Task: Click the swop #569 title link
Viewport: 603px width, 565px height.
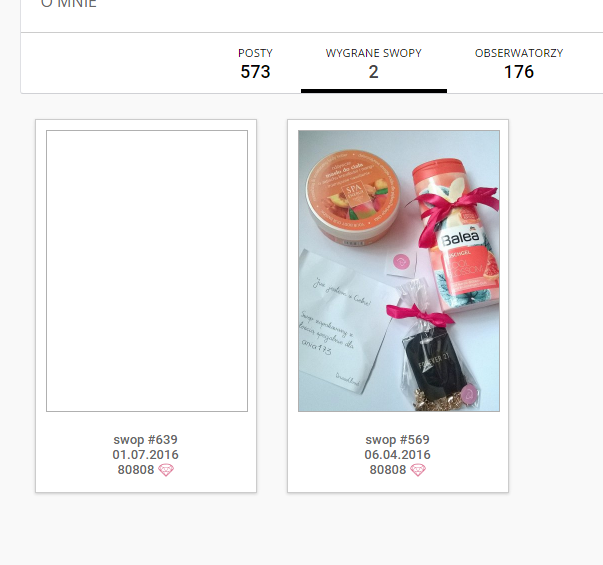Action: tap(397, 439)
